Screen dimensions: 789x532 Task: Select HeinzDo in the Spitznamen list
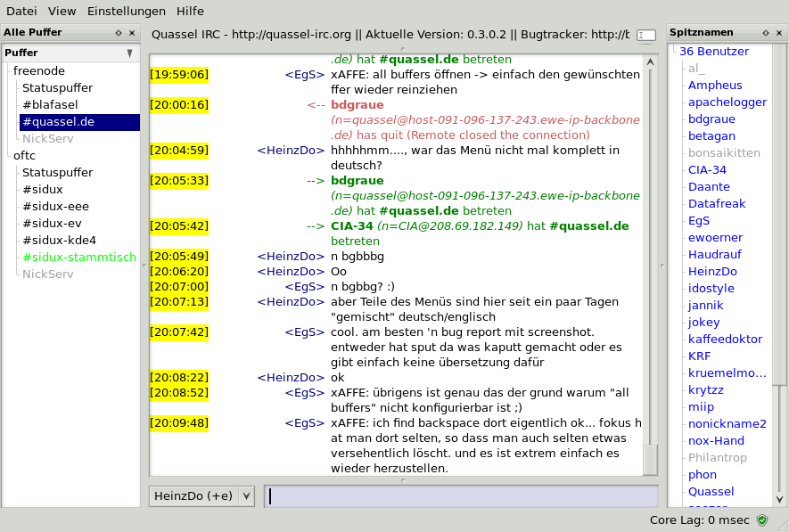click(712, 272)
